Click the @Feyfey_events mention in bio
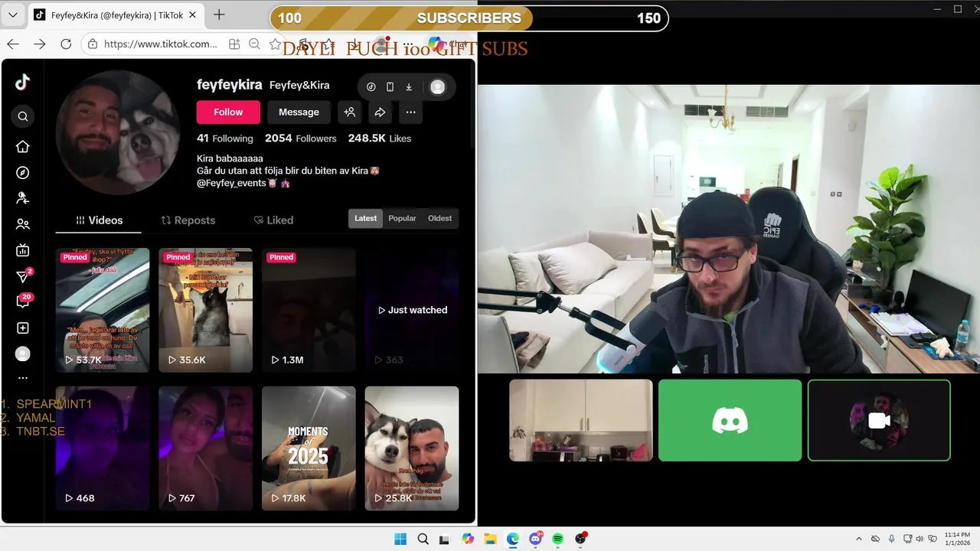 coord(231,183)
